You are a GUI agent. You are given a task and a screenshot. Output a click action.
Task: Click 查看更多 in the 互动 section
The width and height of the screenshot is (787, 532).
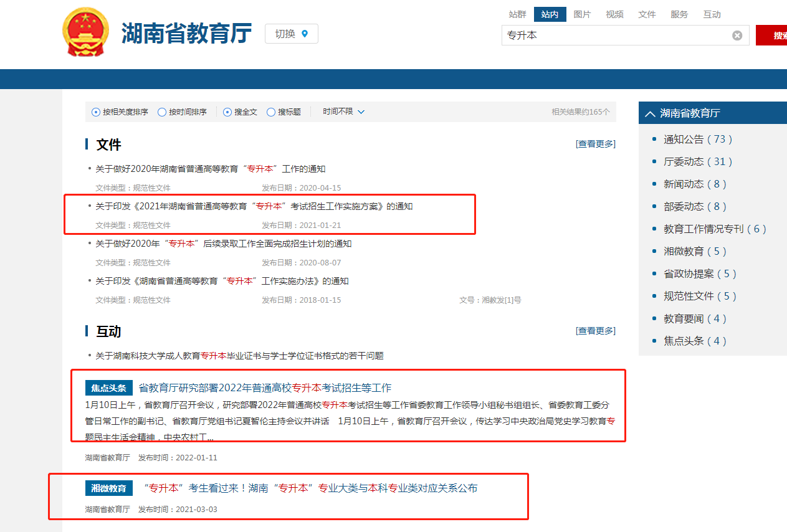coord(595,331)
